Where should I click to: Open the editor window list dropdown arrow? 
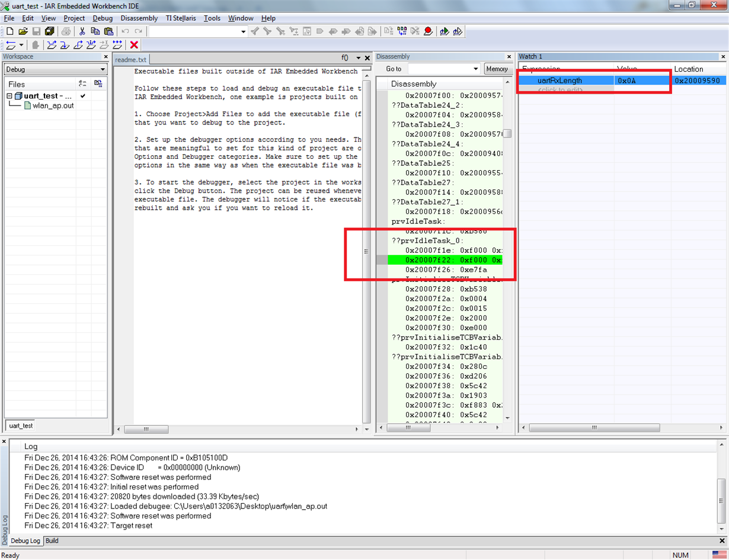click(358, 58)
